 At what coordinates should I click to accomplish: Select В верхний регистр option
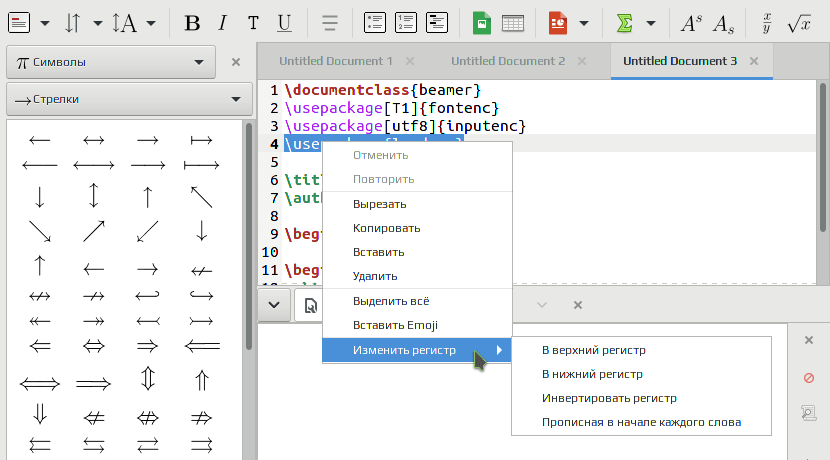click(x=641, y=350)
